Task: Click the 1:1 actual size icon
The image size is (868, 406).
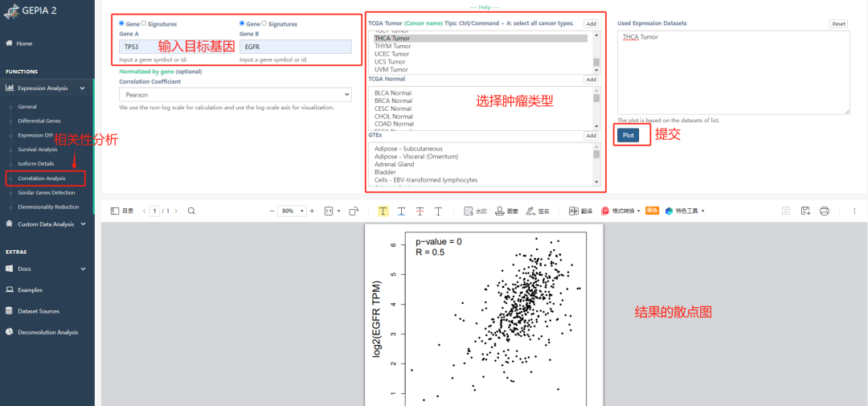Action: [x=328, y=211]
